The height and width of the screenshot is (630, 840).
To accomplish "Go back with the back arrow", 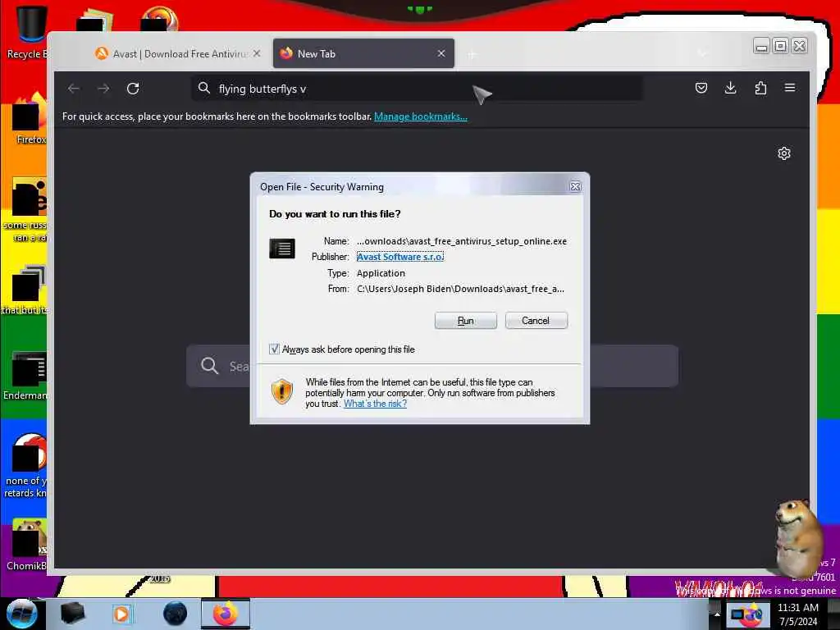I will point(74,89).
